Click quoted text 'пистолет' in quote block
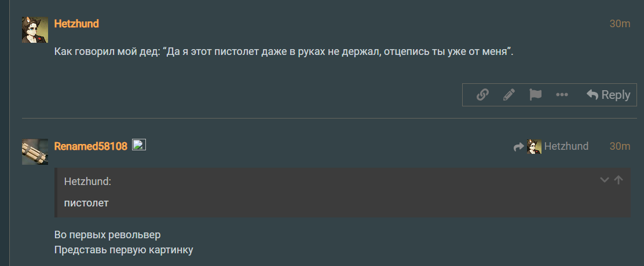This screenshot has height=266, width=644. coord(86,203)
